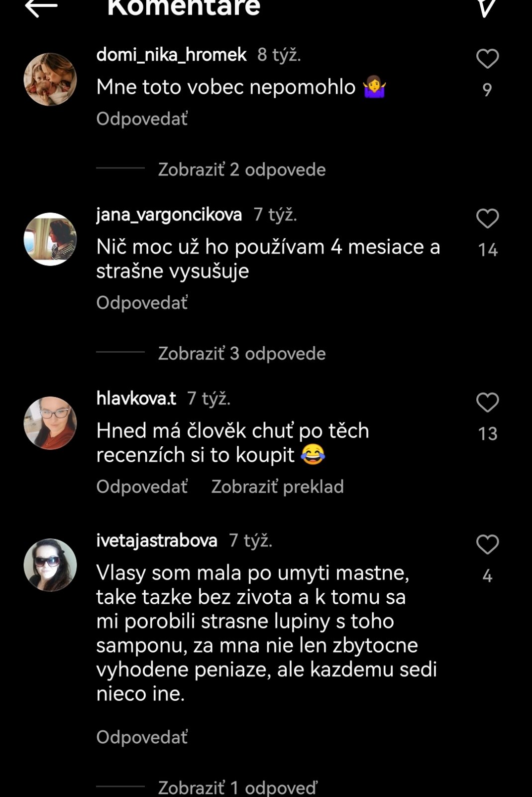Tap the share icon in header
Screen dimensions: 532x797
coord(486,7)
